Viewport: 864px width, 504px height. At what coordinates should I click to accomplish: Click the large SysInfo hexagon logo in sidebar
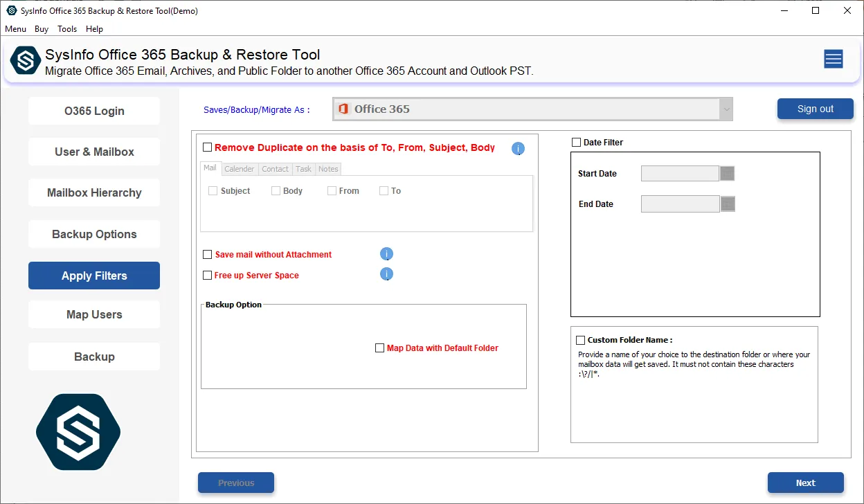[78, 432]
